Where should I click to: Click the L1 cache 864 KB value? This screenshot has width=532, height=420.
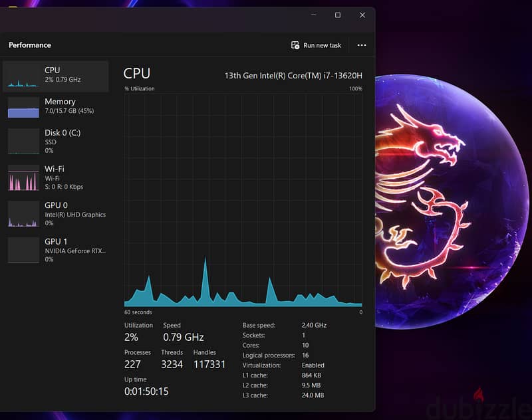point(311,375)
